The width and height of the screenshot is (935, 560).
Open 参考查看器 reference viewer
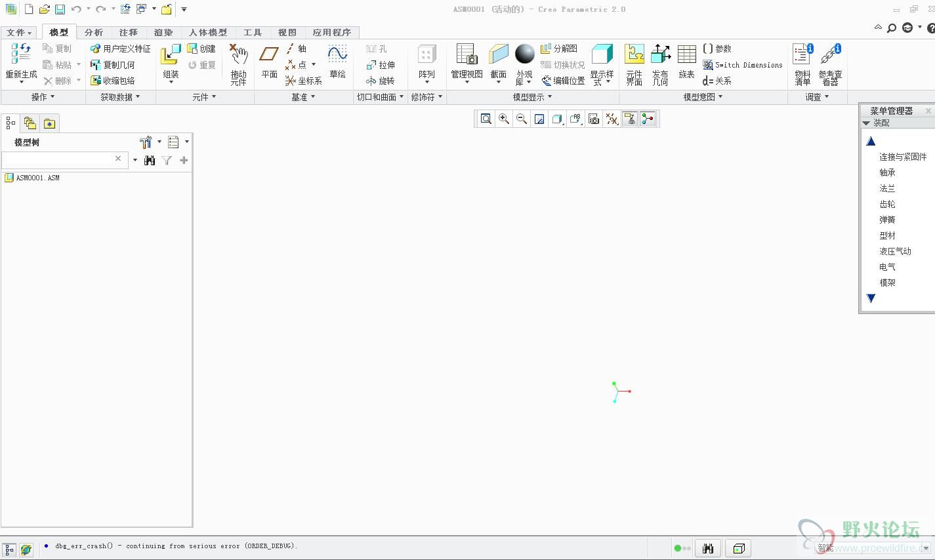tap(830, 64)
